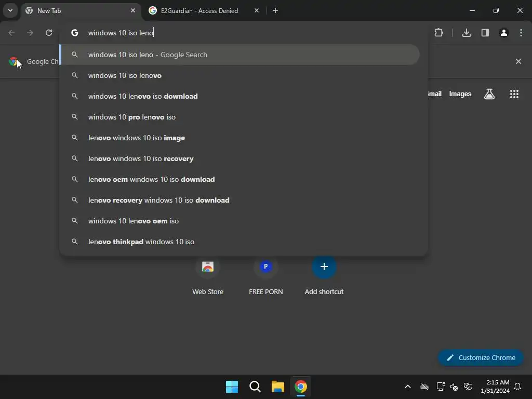The width and height of the screenshot is (532, 399).
Task: Open the notifications bell icon
Action: 518,387
